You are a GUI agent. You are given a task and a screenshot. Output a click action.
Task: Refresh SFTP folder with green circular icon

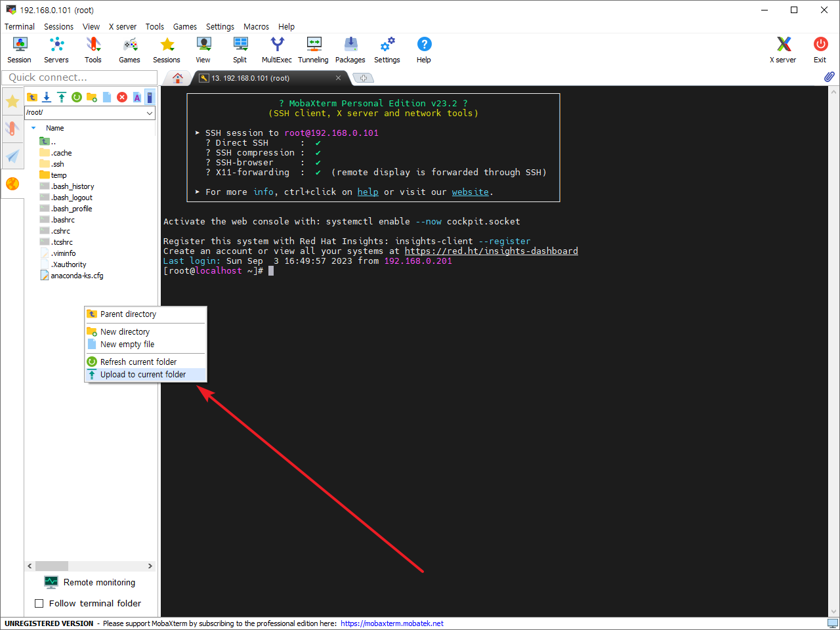click(x=77, y=97)
